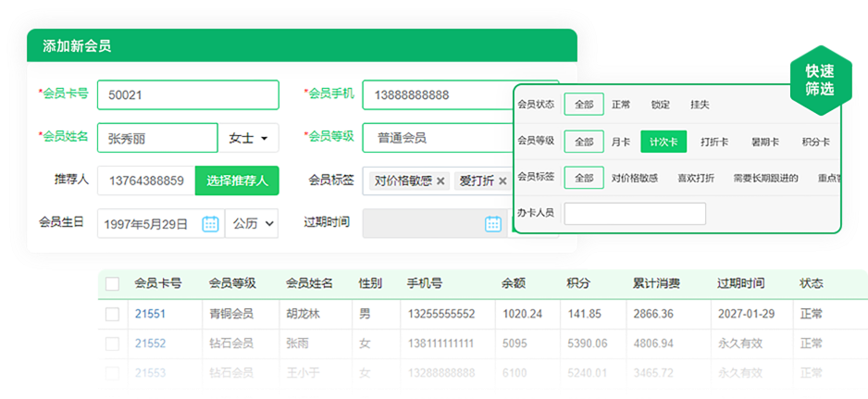The height and width of the screenshot is (399, 868).
Task: Check the box for member 21551
Action: 112,314
